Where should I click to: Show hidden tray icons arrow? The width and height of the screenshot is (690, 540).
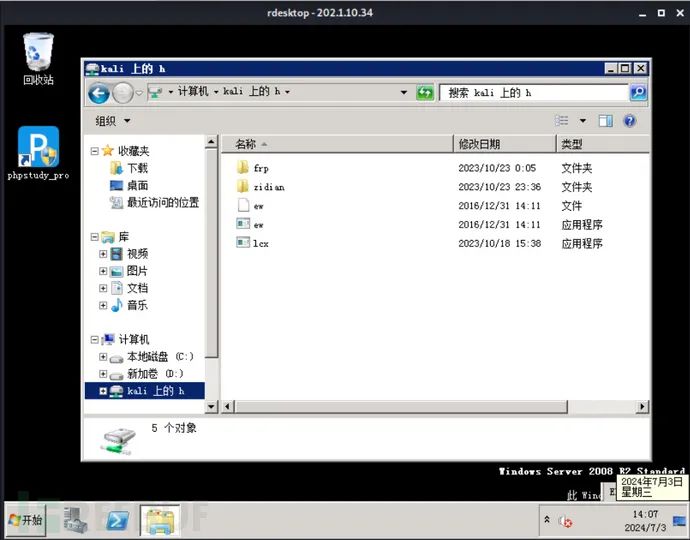tap(547, 520)
